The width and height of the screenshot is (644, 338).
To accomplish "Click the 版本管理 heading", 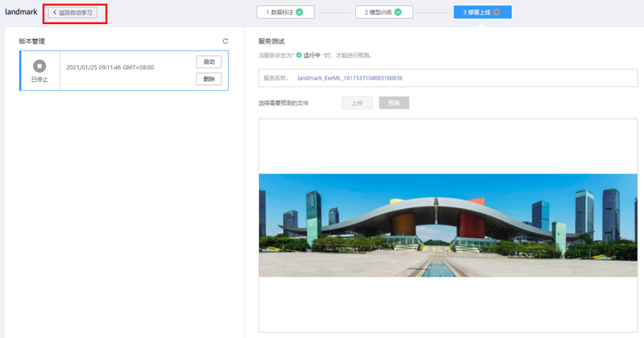I will tap(32, 41).
